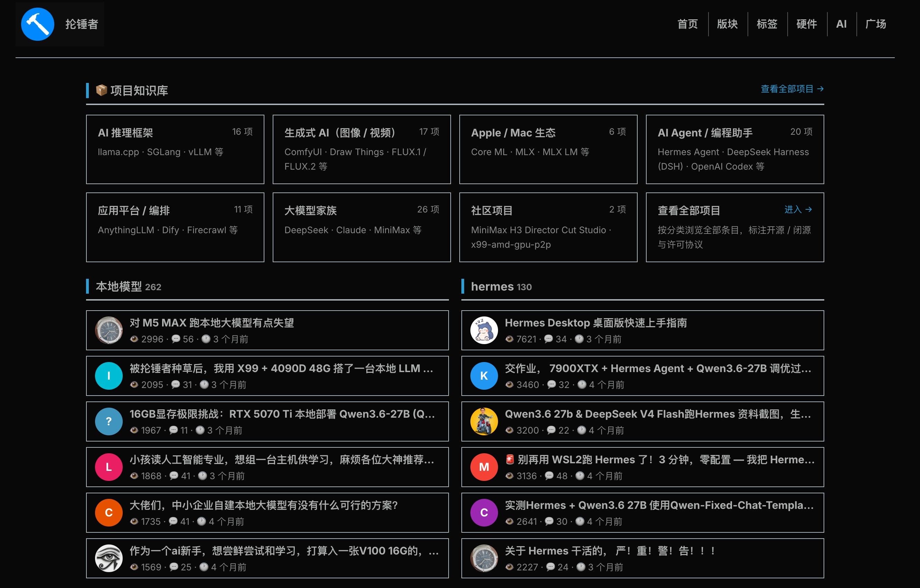Click views eye icon beside 2996
Image resolution: width=920 pixels, height=588 pixels.
[x=134, y=339]
